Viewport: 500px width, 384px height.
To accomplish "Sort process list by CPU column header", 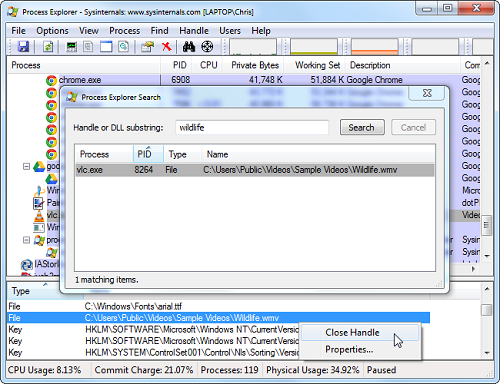I will [x=208, y=65].
